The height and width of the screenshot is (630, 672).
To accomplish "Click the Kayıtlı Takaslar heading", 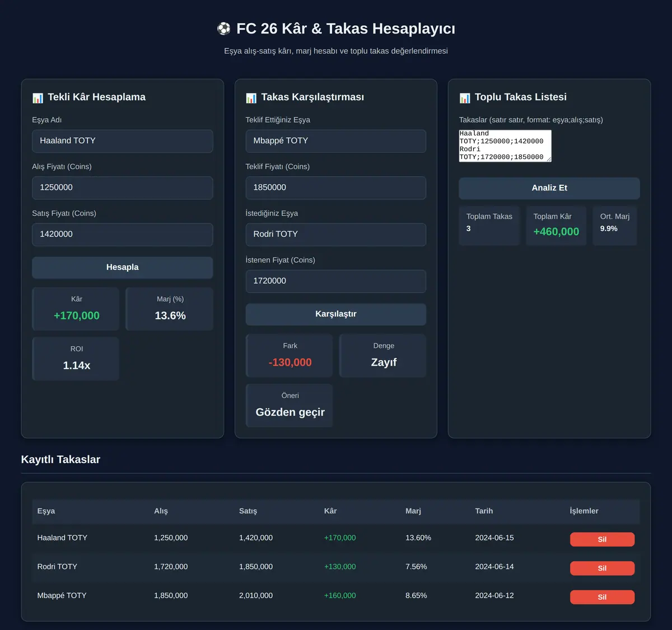I will pyautogui.click(x=60, y=460).
